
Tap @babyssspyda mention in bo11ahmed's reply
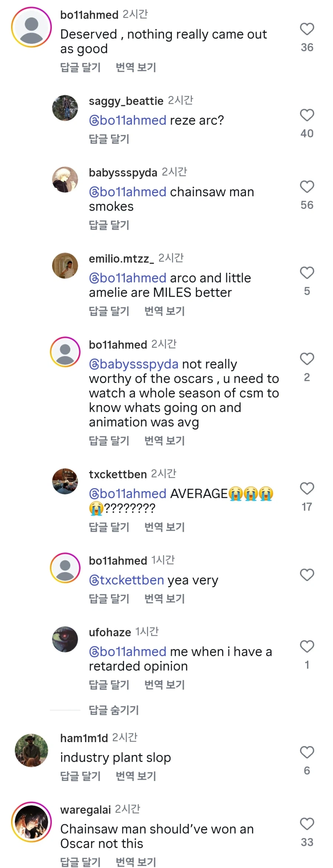(134, 364)
